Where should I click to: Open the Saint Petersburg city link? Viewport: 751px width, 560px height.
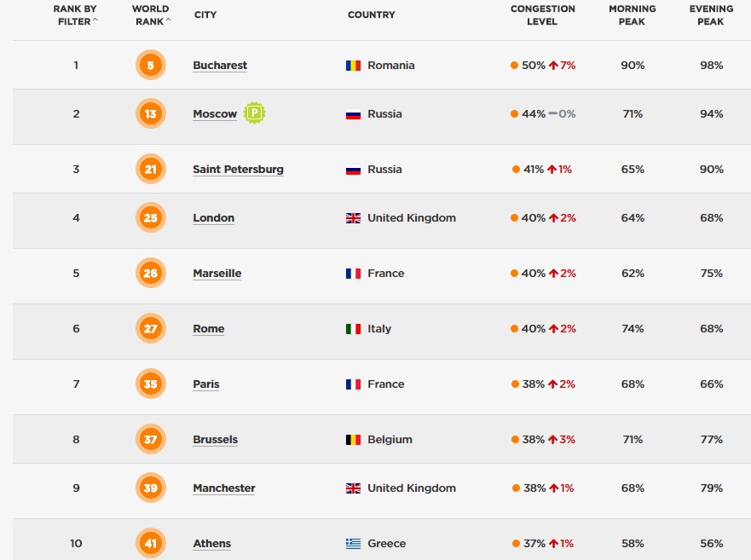tap(238, 170)
